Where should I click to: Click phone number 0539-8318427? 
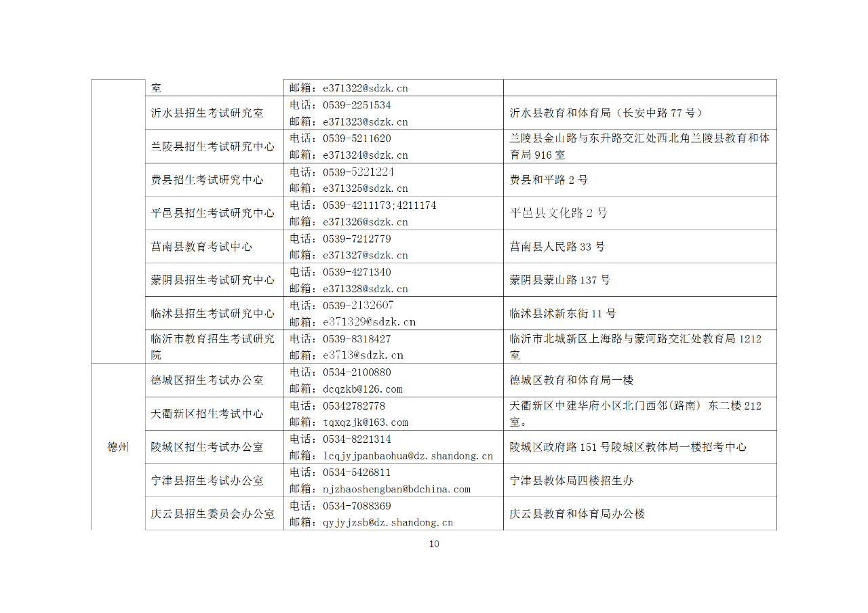coord(356,339)
